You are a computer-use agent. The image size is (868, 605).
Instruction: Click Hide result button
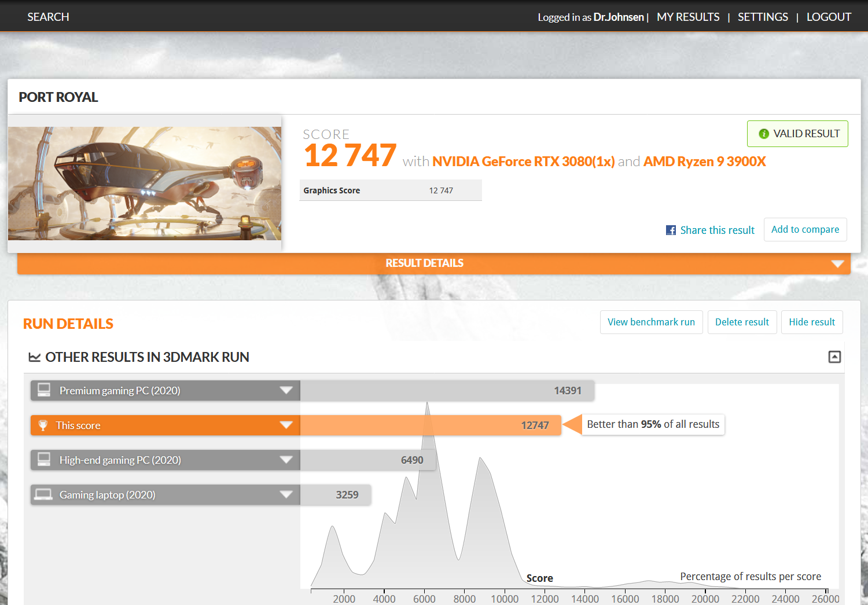[812, 322]
